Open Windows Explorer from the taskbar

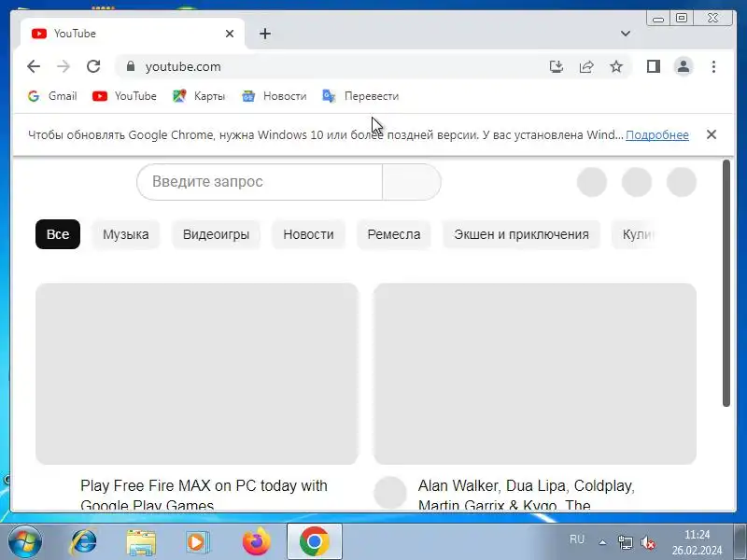tap(141, 542)
